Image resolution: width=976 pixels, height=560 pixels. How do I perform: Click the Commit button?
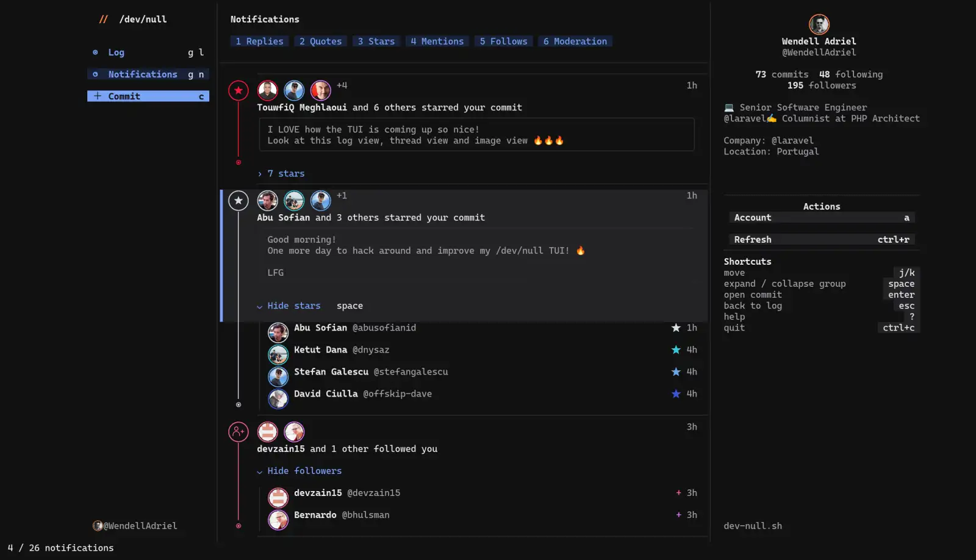click(148, 96)
